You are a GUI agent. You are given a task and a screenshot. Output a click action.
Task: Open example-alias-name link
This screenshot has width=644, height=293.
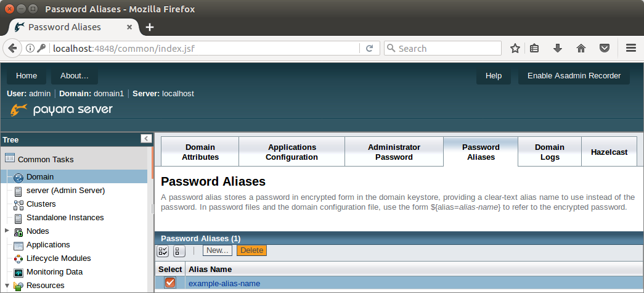point(224,284)
